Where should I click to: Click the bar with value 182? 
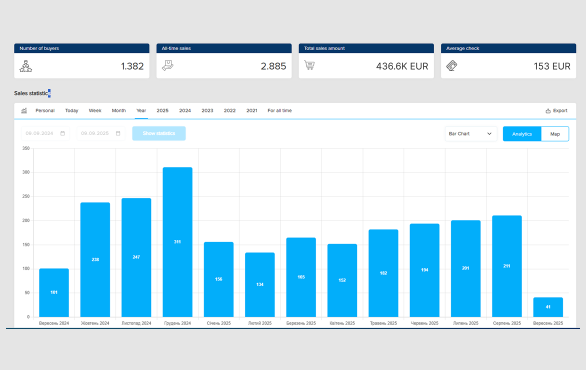point(383,273)
